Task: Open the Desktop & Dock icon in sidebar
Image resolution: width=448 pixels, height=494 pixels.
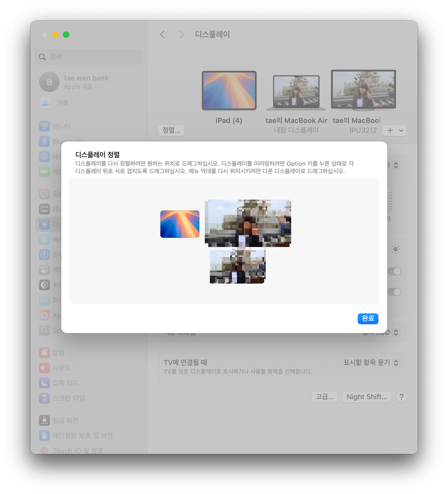Action: 44,209
